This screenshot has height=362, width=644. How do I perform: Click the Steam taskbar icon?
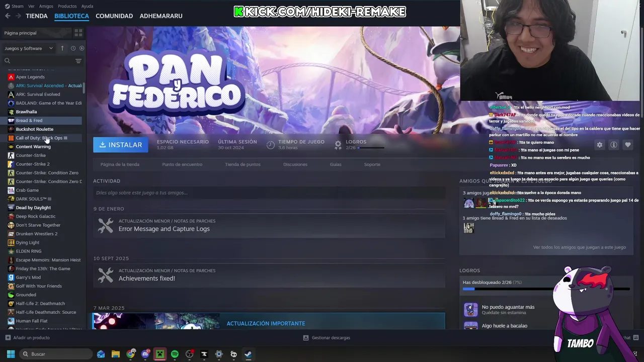click(x=248, y=354)
